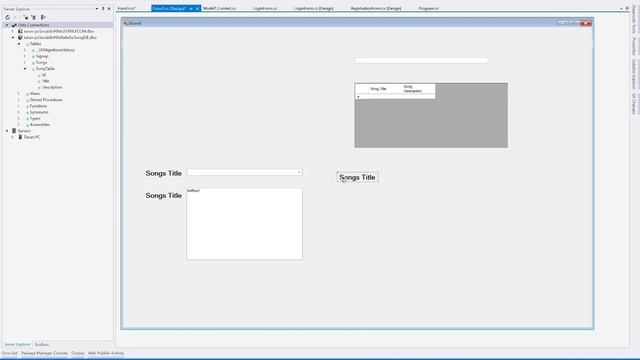
Task: Select the Synonyms folder
Action: pyautogui.click(x=39, y=112)
